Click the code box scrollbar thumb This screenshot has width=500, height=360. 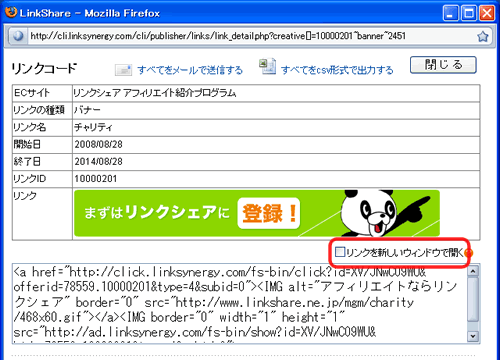[x=473, y=299]
